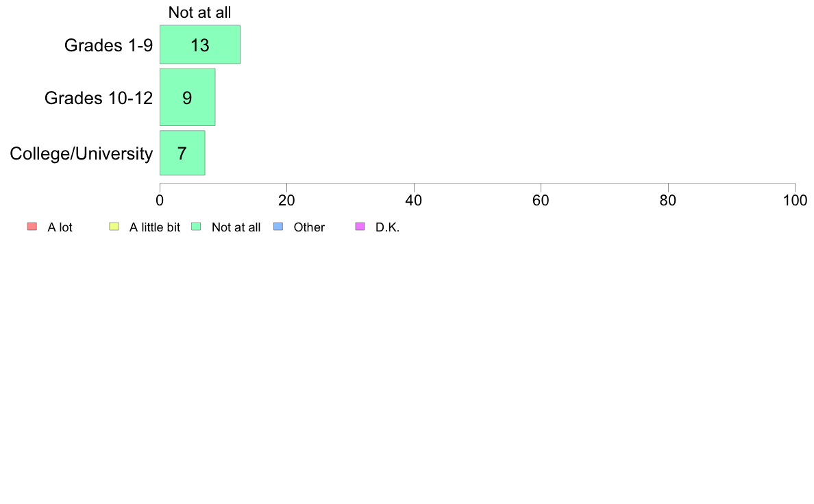Viewport: 814px width, 504px height.
Task: Click the 'Grades 1-9' row label
Action: 108,45
